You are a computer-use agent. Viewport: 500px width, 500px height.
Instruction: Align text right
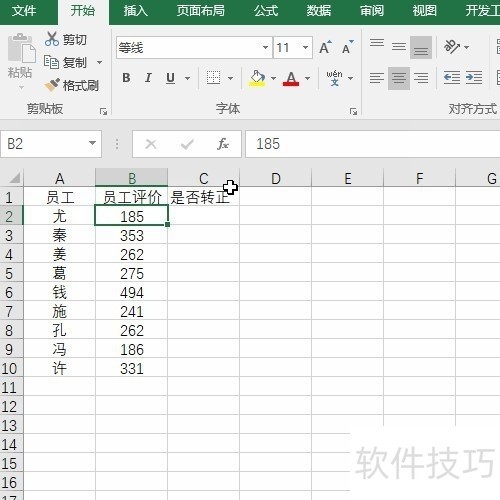point(421,78)
